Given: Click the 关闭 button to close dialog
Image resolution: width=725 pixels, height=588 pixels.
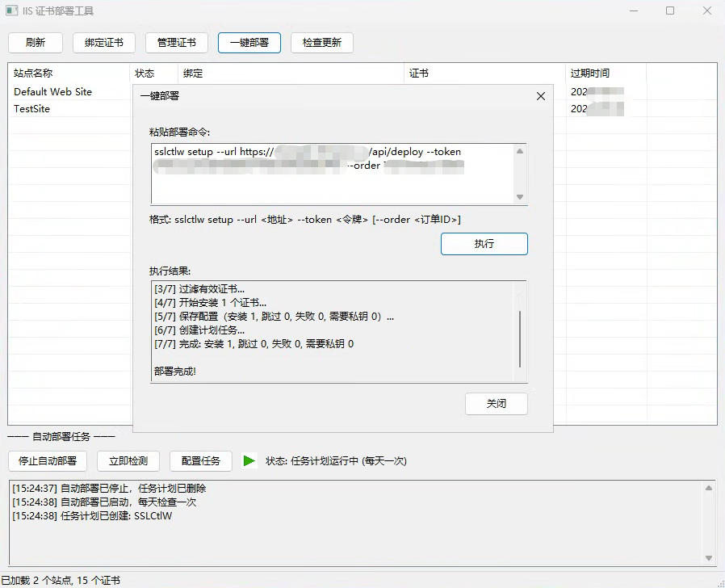Looking at the screenshot, I should (496, 404).
